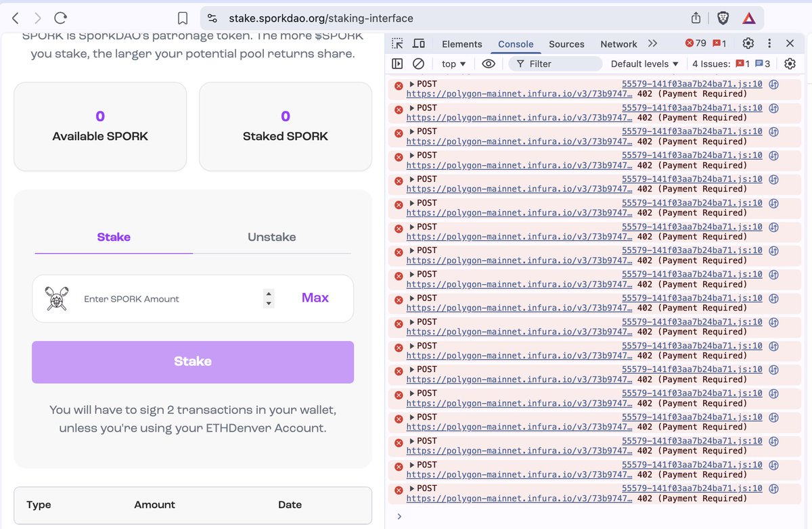
Task: Select the Console tab
Action: (516, 44)
